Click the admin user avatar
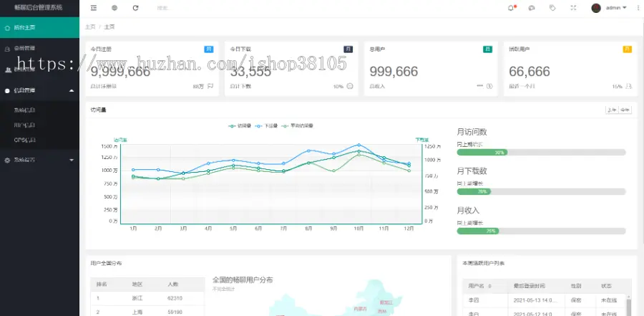This screenshot has width=644, height=316. coord(596,8)
